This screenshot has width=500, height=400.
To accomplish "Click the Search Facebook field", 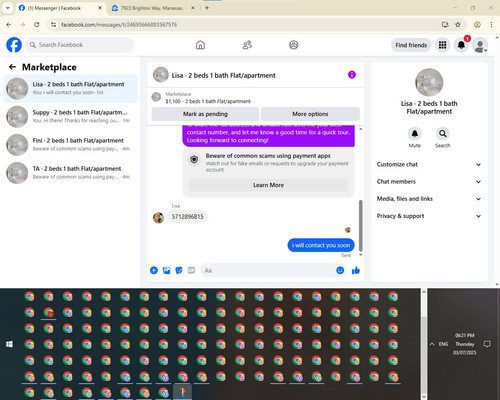I will coord(80,45).
